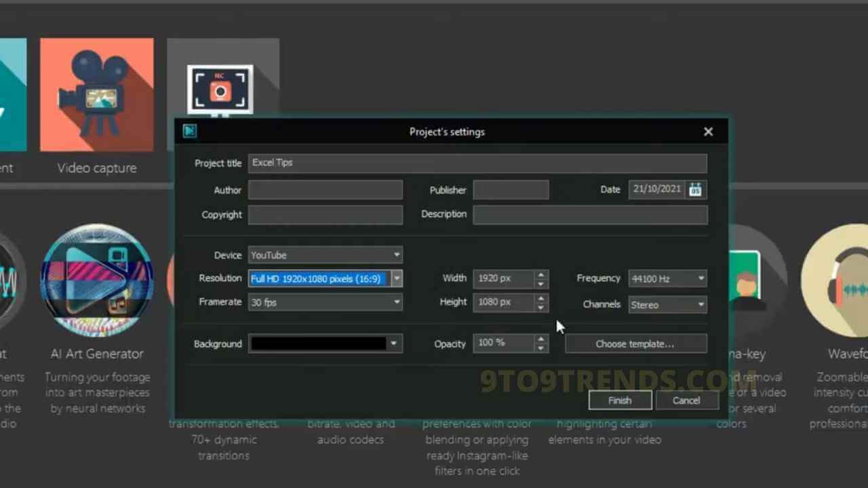Click the Video capture camera icon
This screenshot has width=868, height=488.
point(97,94)
